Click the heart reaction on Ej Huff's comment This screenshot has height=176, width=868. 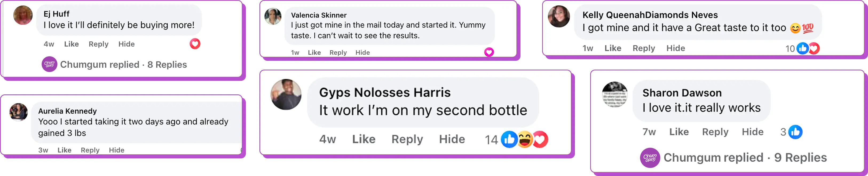[x=195, y=44]
